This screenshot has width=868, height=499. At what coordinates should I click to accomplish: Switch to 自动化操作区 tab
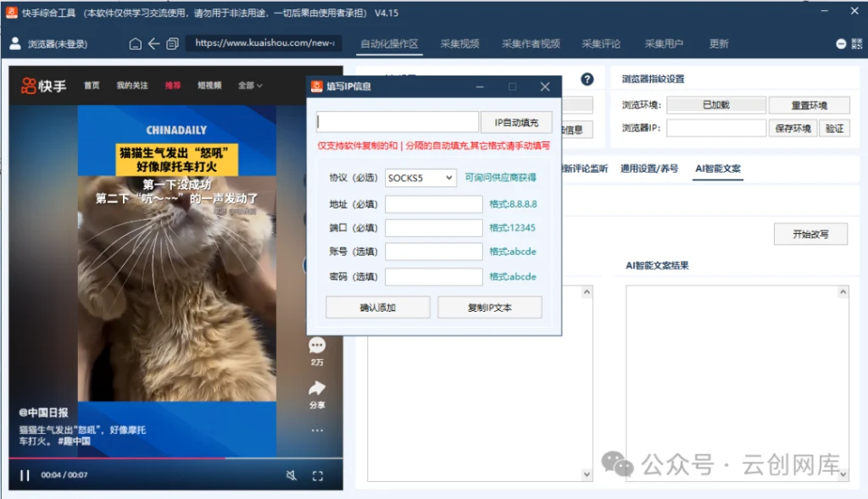pyautogui.click(x=389, y=44)
